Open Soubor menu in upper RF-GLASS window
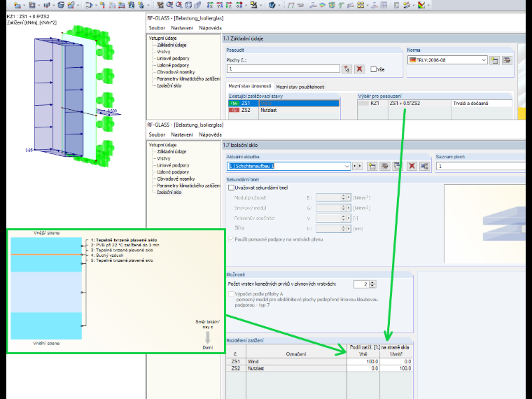This screenshot has height=399, width=532. tap(157, 28)
